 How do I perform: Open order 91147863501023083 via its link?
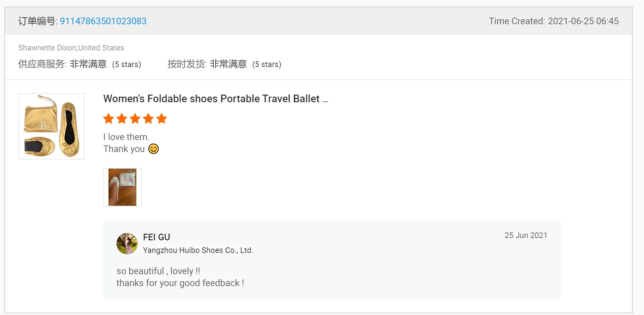click(x=104, y=21)
